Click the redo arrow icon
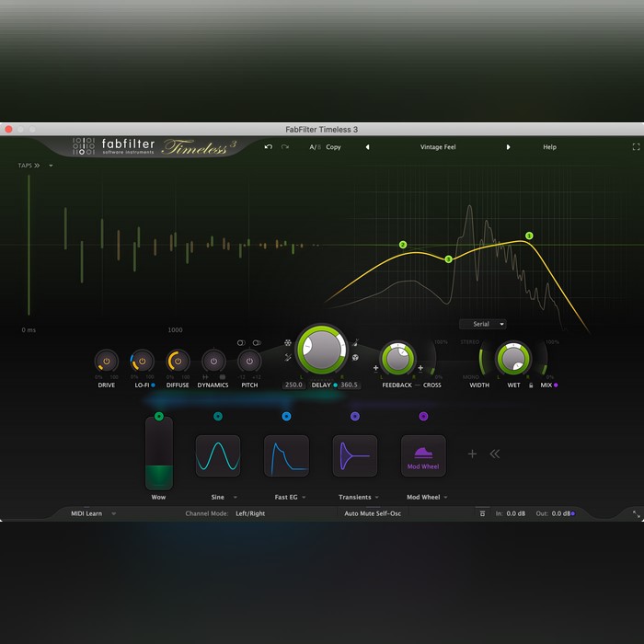 point(285,147)
